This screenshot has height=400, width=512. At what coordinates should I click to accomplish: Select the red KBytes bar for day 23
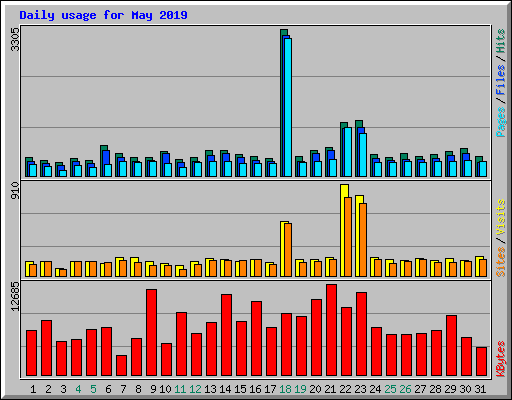pos(361,334)
